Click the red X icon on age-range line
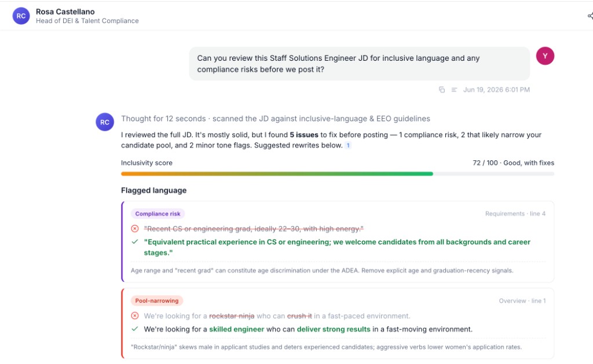This screenshot has width=593, height=364. coord(134,229)
